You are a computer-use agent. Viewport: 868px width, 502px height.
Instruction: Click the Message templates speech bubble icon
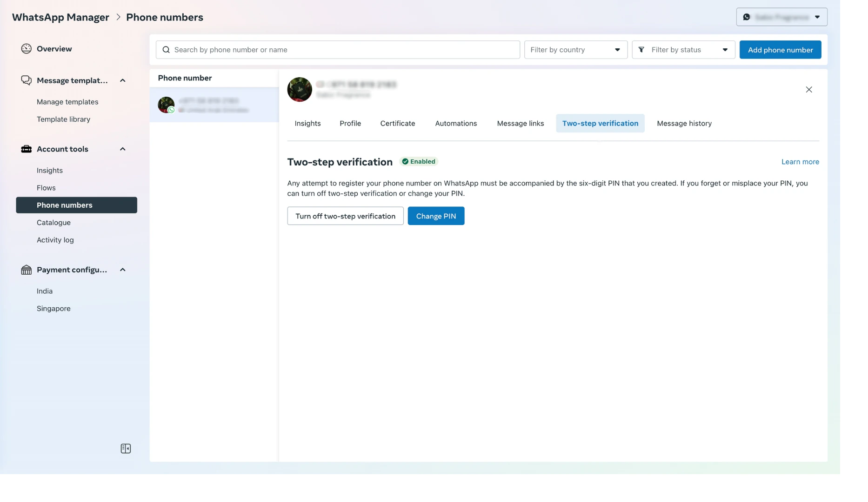click(x=26, y=80)
